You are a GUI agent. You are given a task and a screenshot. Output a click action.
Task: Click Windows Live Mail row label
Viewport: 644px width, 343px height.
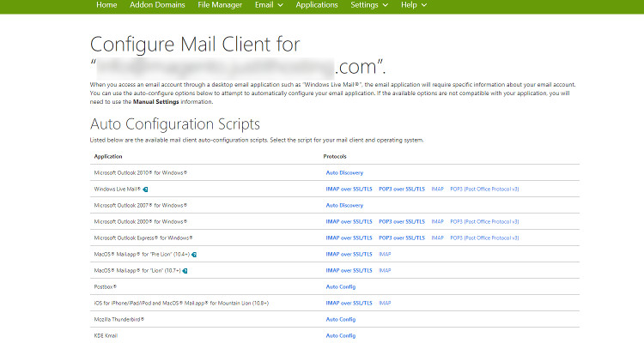pyautogui.click(x=118, y=190)
